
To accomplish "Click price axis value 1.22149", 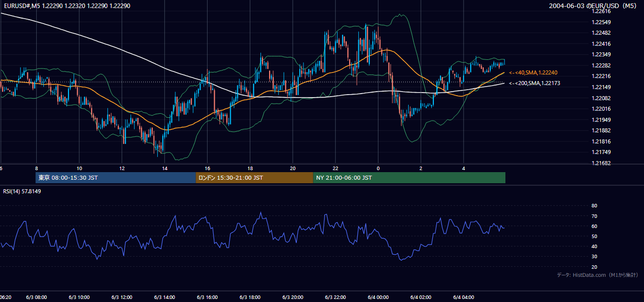I will (x=601, y=87).
